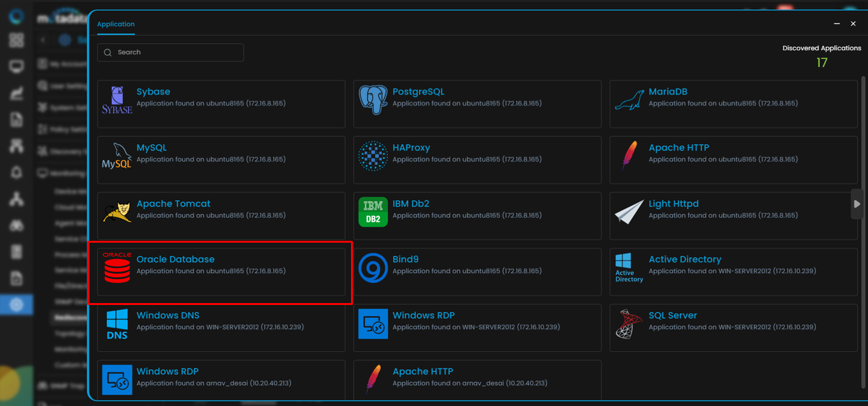The image size is (868, 406).
Task: Click the HAProxy dotted globe icon
Action: [x=373, y=156]
